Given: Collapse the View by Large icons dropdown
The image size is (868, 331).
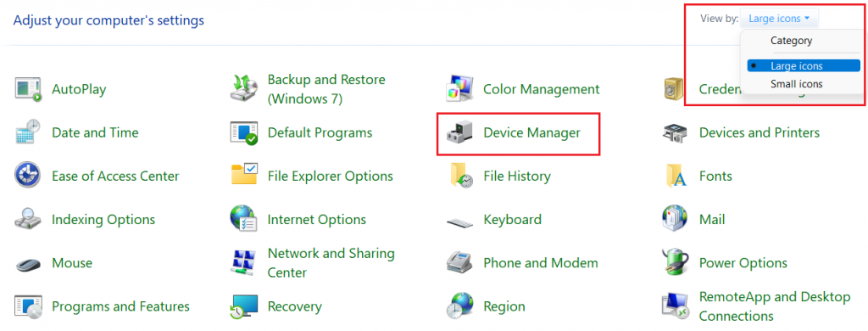Looking at the screenshot, I should (x=779, y=19).
